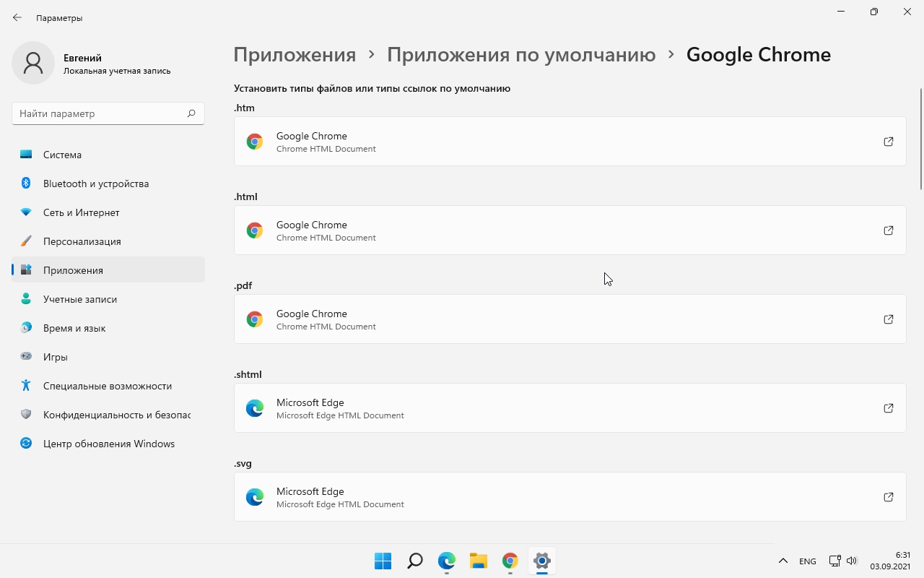
Task: Open Bluetooth и устройства category
Action: click(108, 184)
